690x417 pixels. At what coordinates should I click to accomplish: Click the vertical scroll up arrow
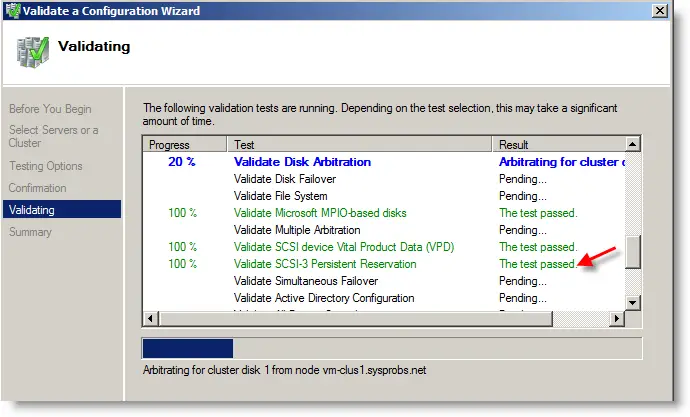tap(632, 144)
